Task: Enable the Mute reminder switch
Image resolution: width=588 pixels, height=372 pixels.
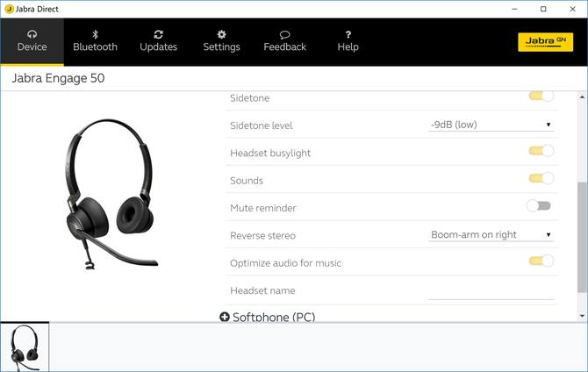Action: pos(539,205)
